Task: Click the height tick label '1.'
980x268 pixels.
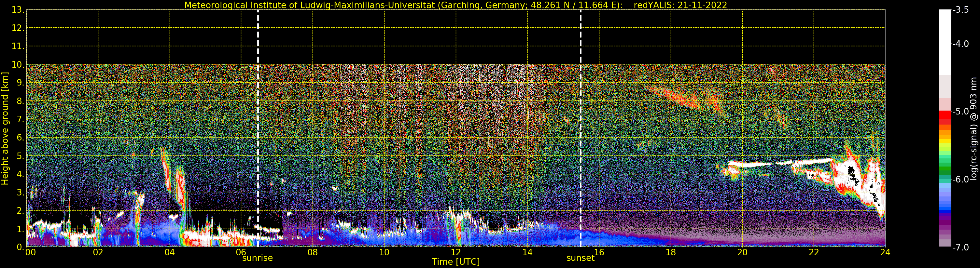Action: click(x=21, y=229)
